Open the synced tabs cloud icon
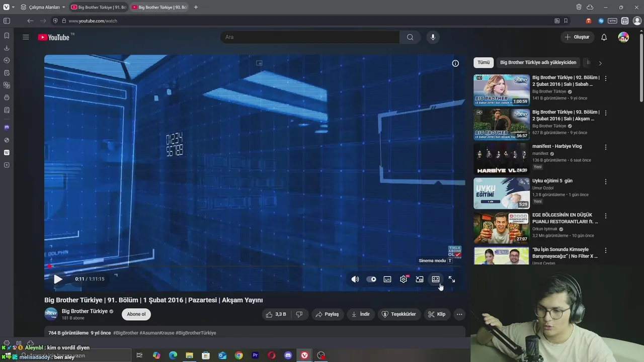This screenshot has height=362, width=644. pos(590,7)
